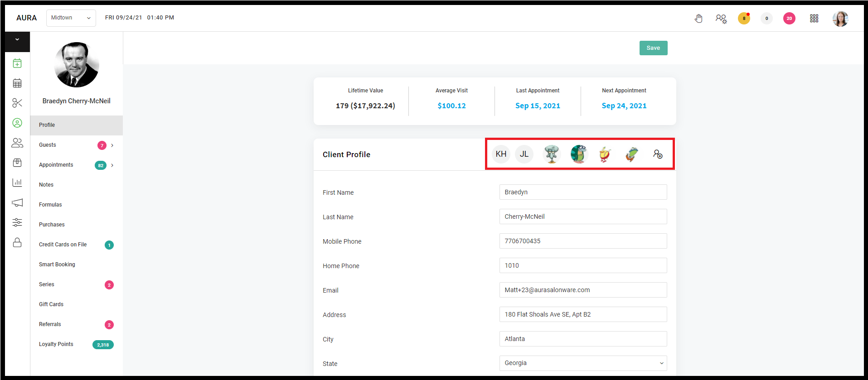Open the inventory box sidebar icon
The height and width of the screenshot is (380, 868).
point(17,163)
